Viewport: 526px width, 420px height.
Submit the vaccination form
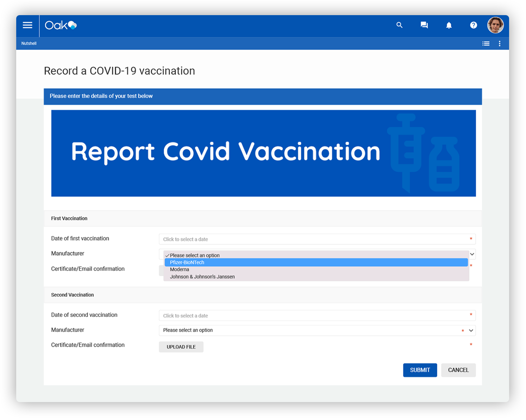pos(420,370)
